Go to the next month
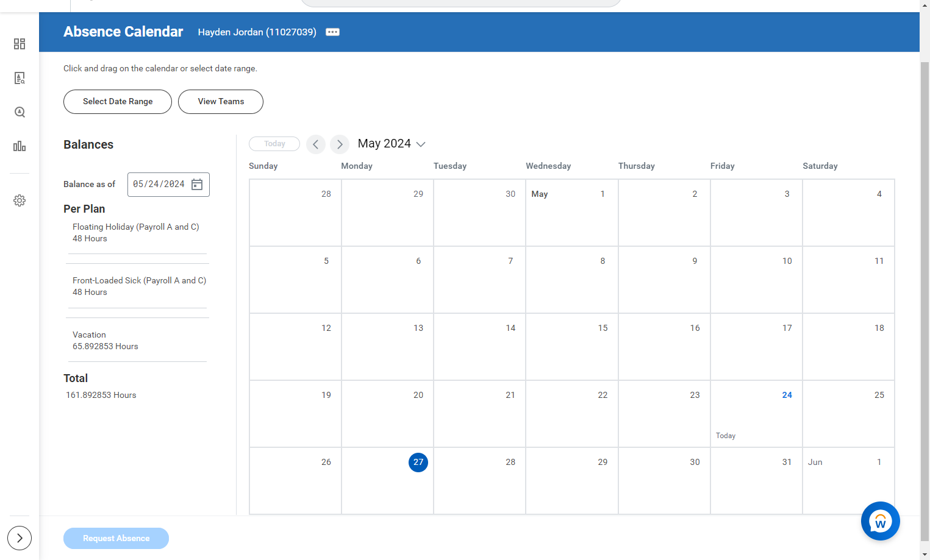This screenshot has height=560, width=930. click(x=340, y=144)
